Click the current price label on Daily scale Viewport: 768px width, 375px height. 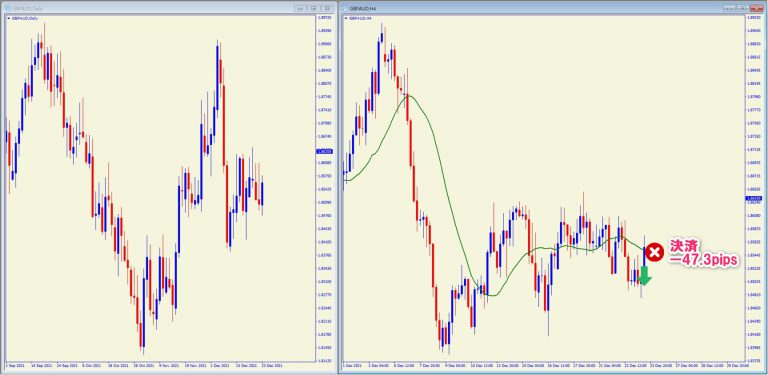click(x=324, y=151)
